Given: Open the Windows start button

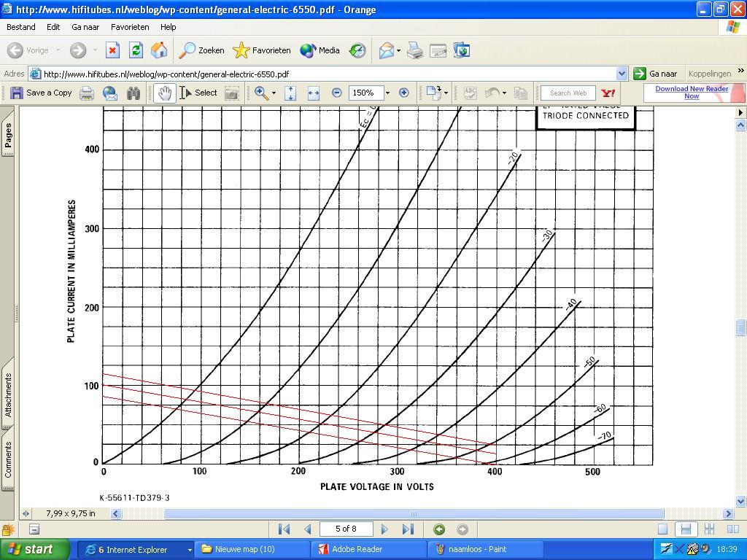Looking at the screenshot, I should (x=34, y=549).
